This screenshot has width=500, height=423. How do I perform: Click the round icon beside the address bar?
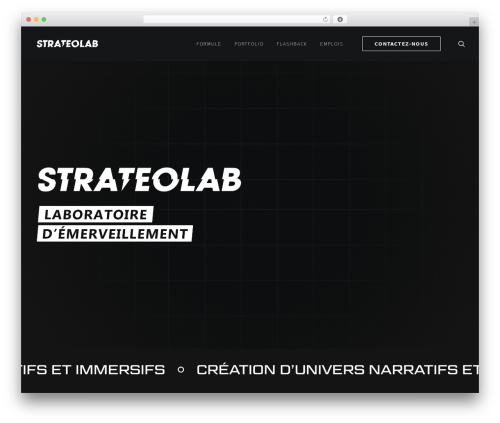(340, 20)
